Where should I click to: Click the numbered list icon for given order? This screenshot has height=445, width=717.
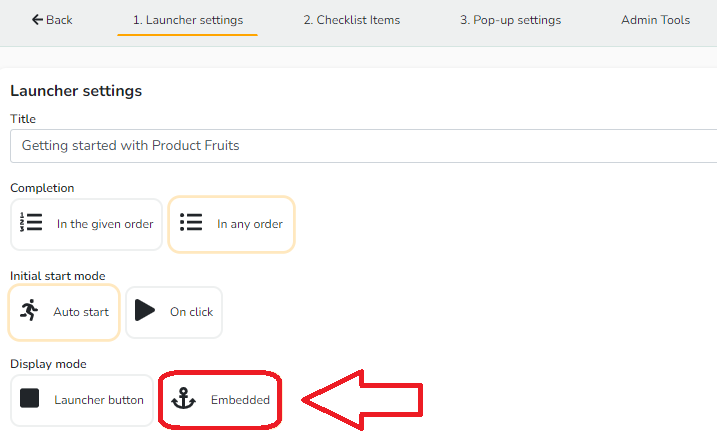[31, 222]
